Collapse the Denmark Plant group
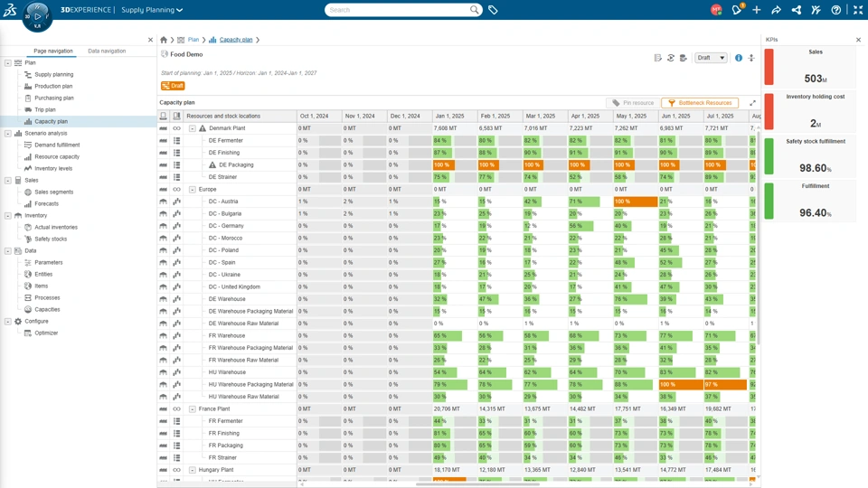This screenshot has width=868, height=488. 192,128
